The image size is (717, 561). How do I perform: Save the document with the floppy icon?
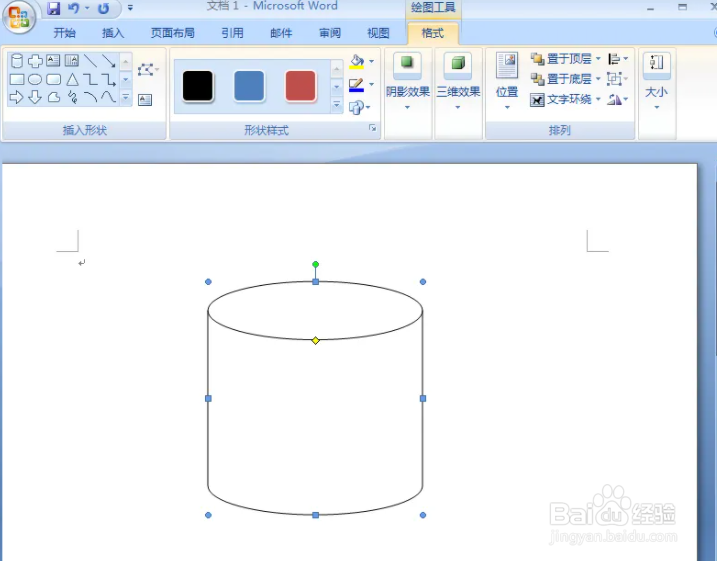pos(54,8)
